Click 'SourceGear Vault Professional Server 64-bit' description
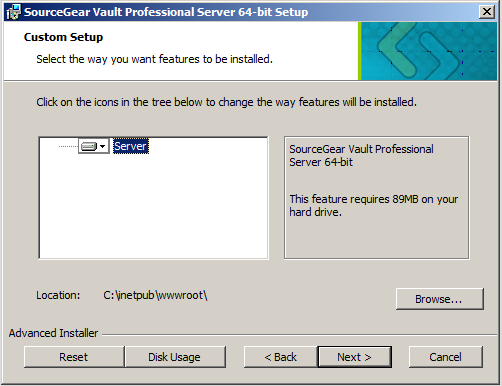 tap(361, 156)
